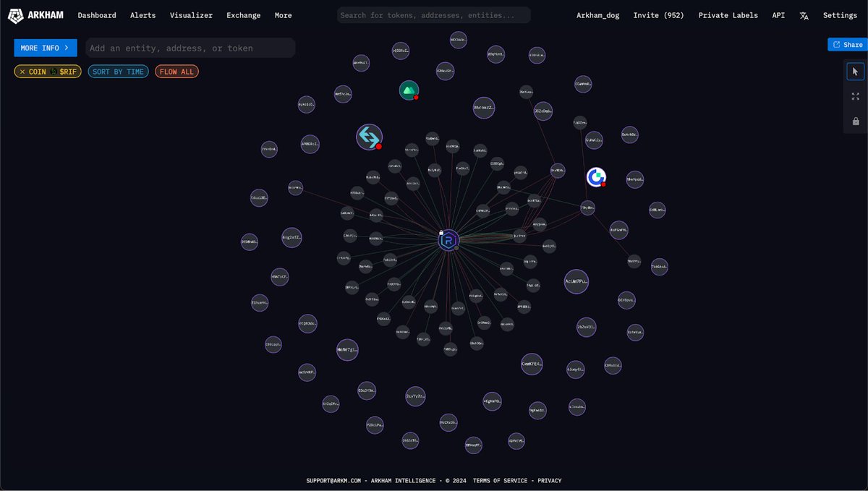Select the blue-and-white Gate logo node

click(x=596, y=176)
